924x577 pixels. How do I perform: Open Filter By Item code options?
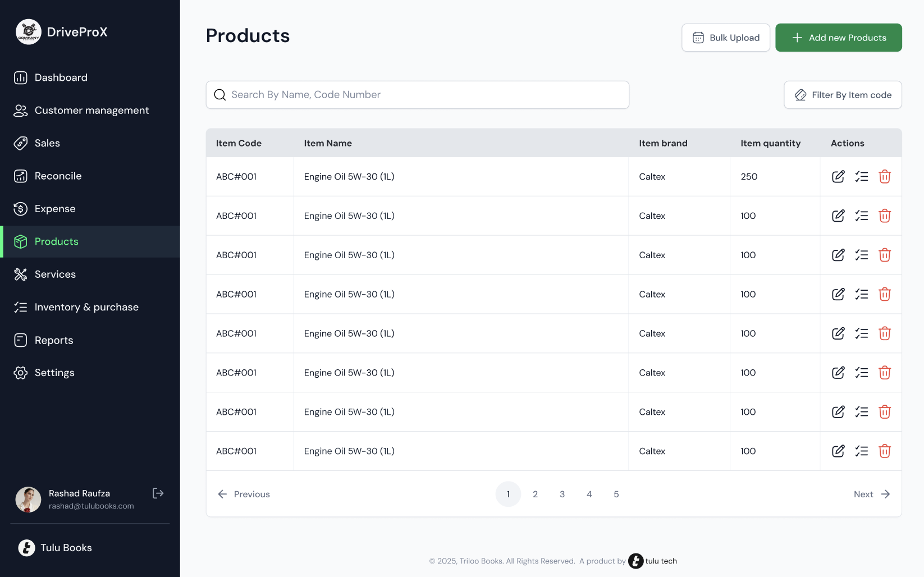[843, 94]
